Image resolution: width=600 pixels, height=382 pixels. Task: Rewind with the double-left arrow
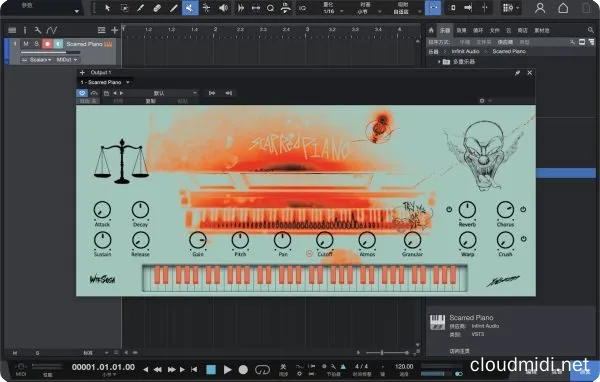tap(157, 369)
